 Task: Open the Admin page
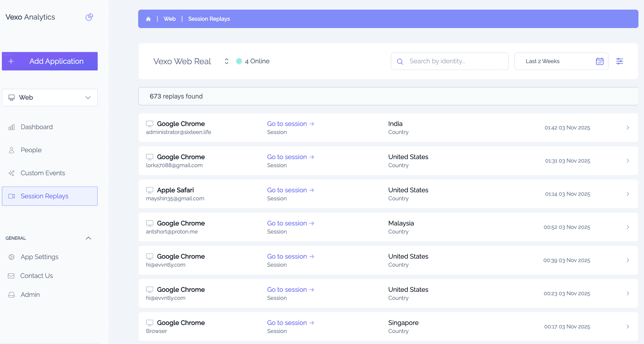coord(30,295)
